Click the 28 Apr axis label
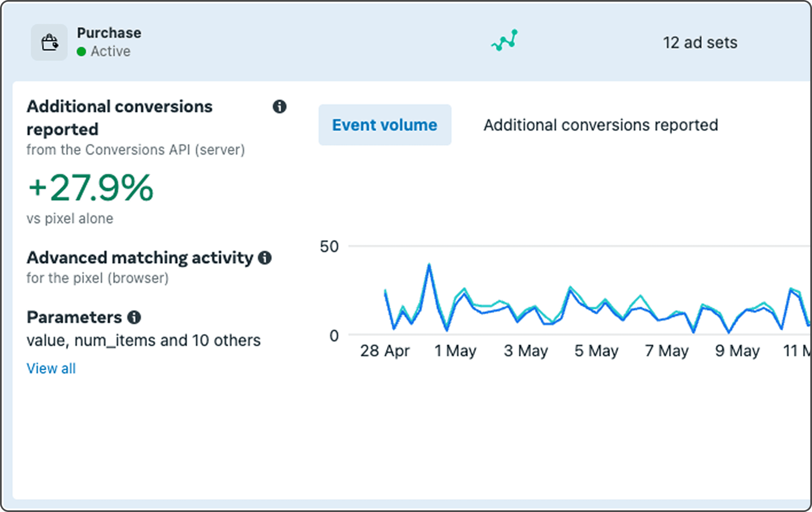This screenshot has height=512, width=812. pyautogui.click(x=385, y=351)
